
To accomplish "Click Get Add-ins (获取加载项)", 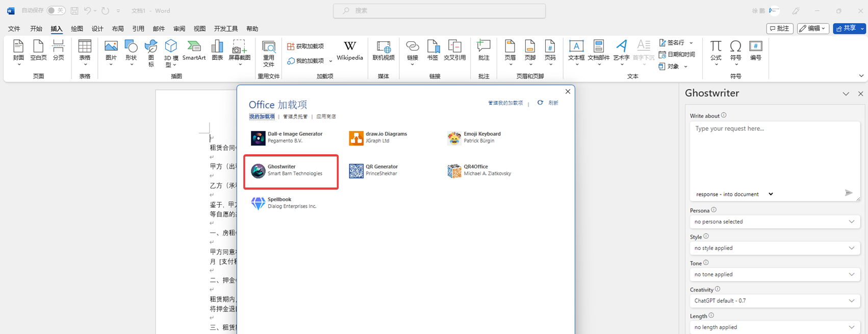I will [305, 46].
